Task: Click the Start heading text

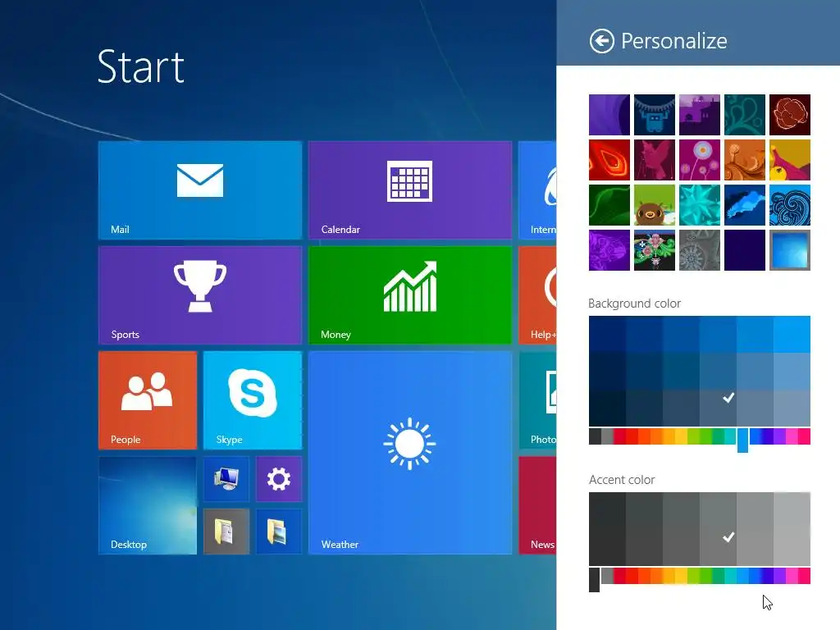Action: pos(141,66)
